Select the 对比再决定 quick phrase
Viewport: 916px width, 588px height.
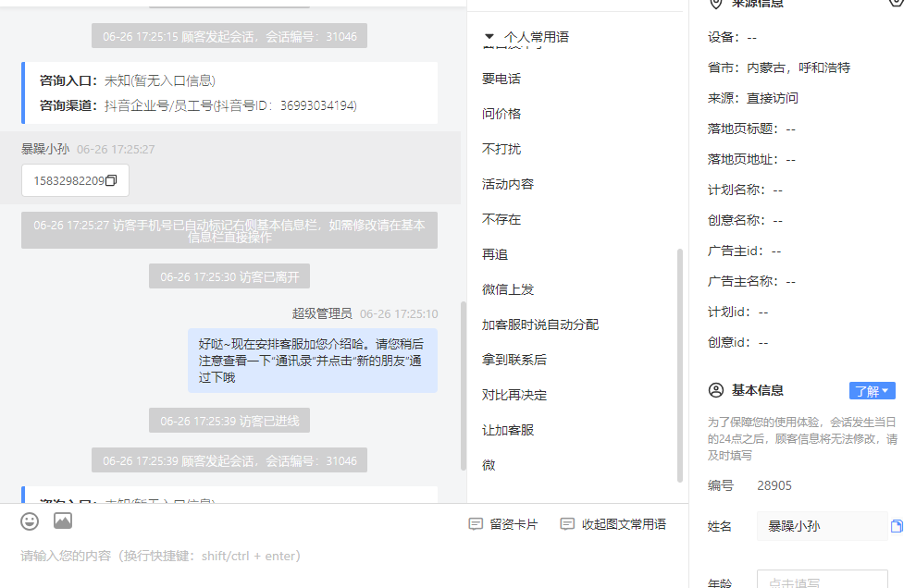tap(514, 395)
